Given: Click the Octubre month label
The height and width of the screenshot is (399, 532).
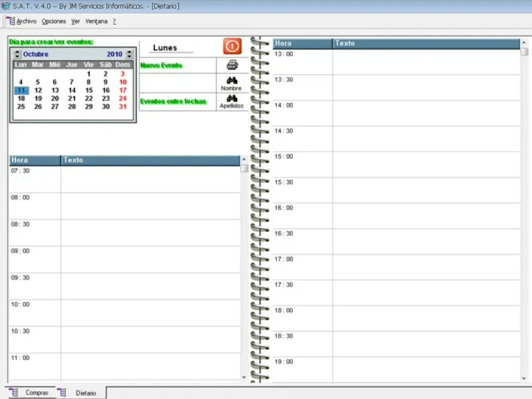Looking at the screenshot, I should click(x=36, y=54).
